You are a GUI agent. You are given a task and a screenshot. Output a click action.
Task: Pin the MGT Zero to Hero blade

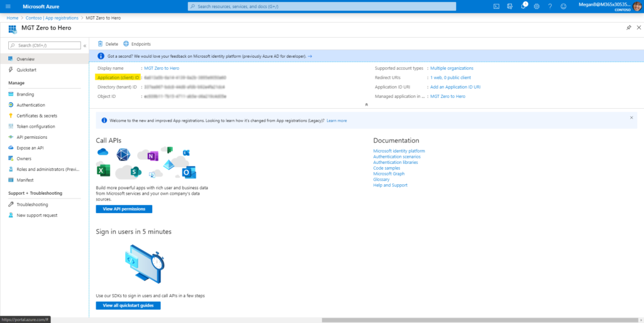[629, 28]
